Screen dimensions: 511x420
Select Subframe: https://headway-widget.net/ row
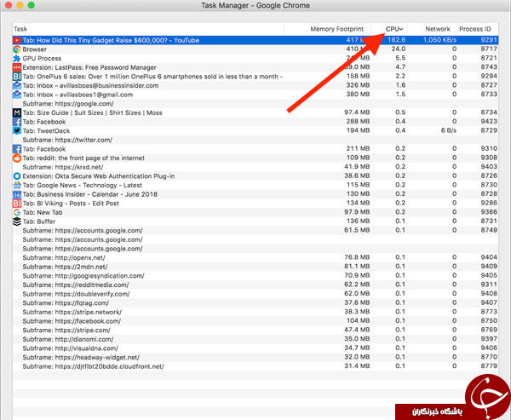point(255,358)
